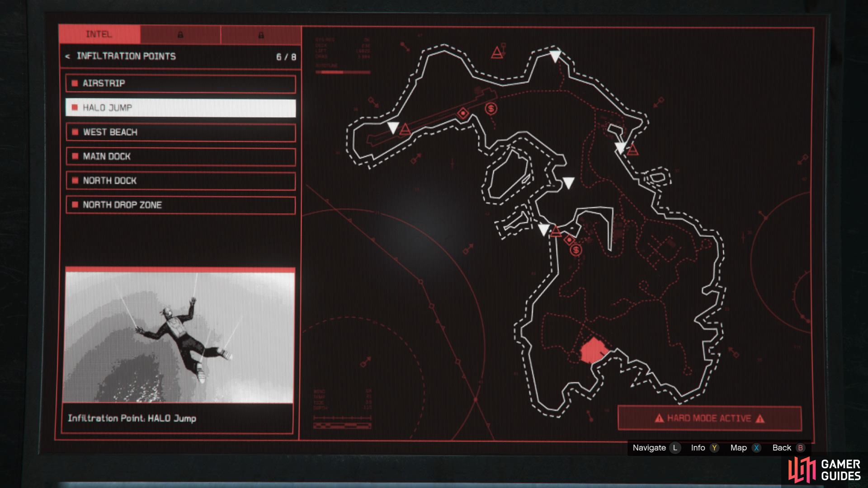868x488 pixels.
Task: Click the red warning triangle at main dock
Action: coord(556,232)
